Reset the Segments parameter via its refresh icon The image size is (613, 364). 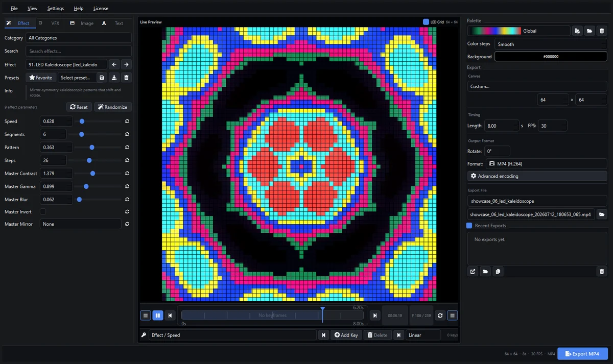click(x=127, y=134)
